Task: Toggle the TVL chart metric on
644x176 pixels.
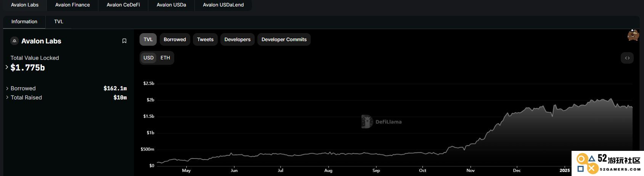Action: (148, 39)
